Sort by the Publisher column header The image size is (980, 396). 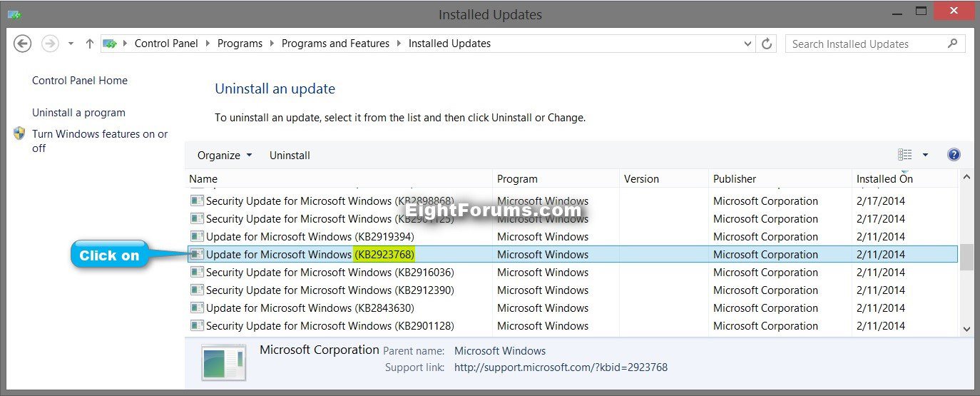(780, 178)
